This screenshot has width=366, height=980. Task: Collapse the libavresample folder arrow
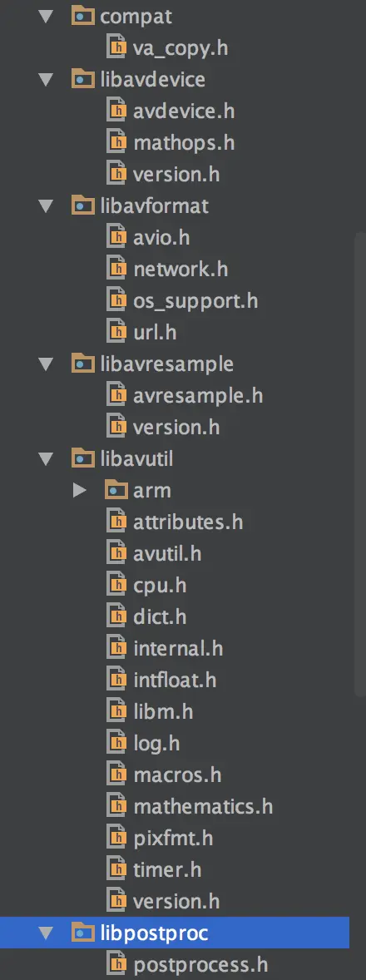pyautogui.click(x=47, y=364)
